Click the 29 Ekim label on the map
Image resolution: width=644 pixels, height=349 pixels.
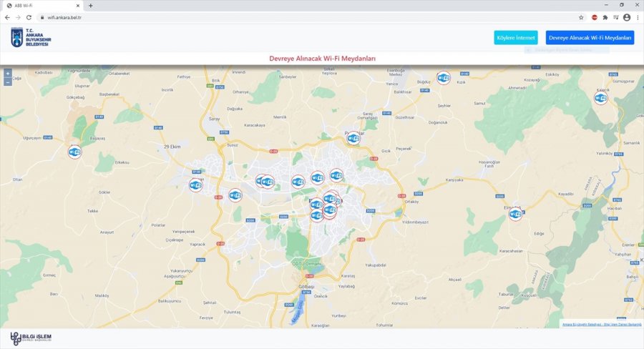pos(172,147)
